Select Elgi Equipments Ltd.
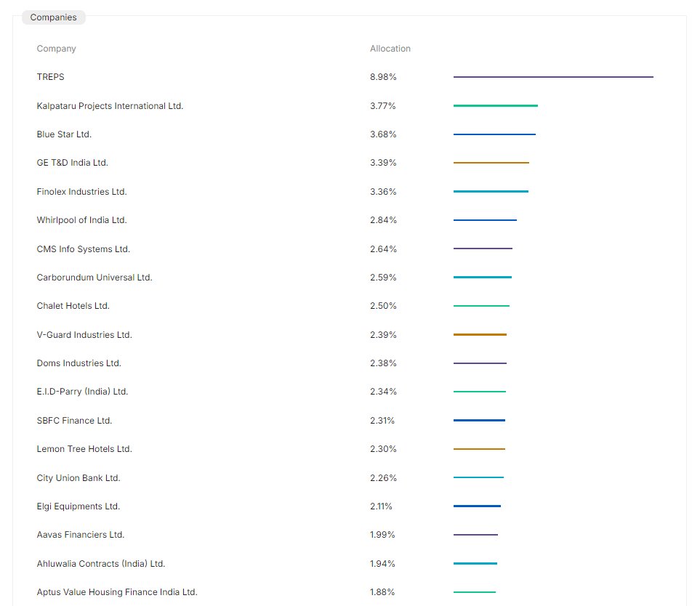 (x=78, y=506)
